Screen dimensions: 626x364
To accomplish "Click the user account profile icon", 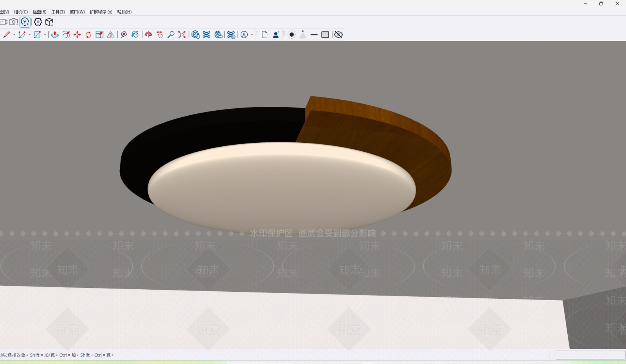I will tap(244, 35).
